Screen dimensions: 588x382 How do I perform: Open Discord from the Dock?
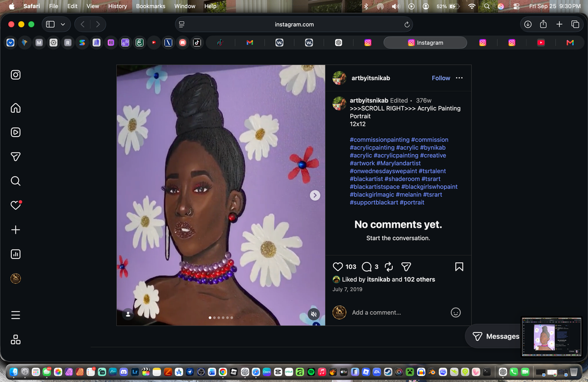(123, 372)
